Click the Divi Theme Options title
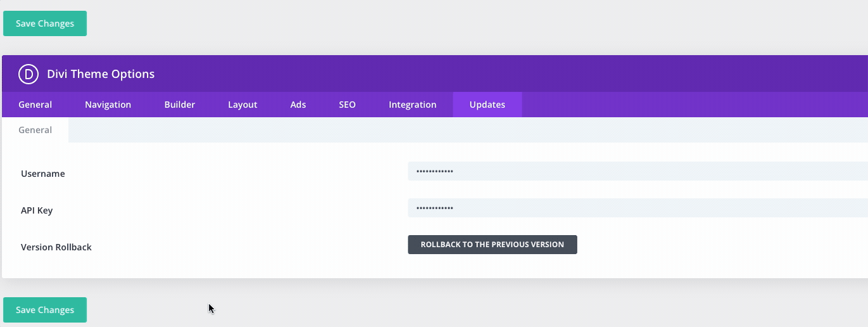Viewport: 868px width, 327px height. click(x=101, y=74)
